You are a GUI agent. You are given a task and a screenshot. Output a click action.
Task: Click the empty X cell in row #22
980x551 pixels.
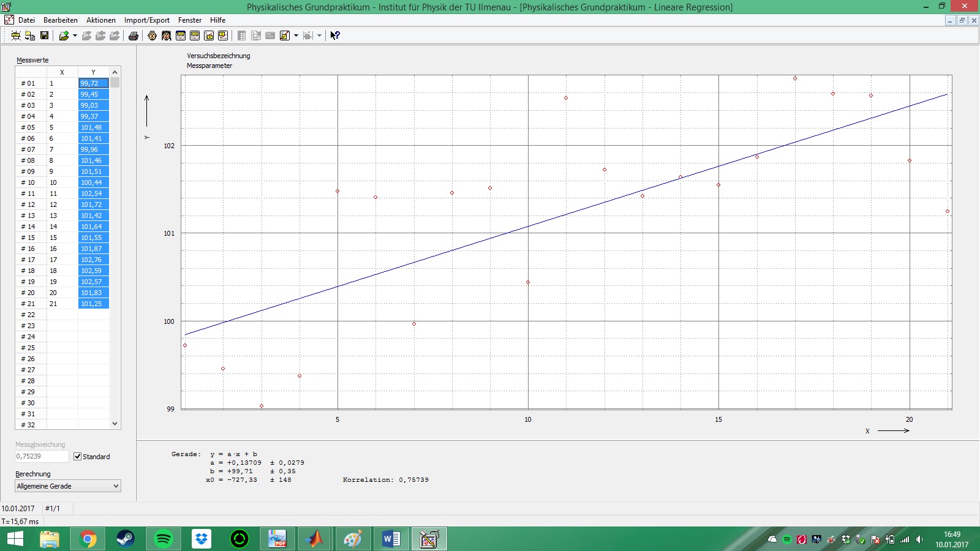62,315
